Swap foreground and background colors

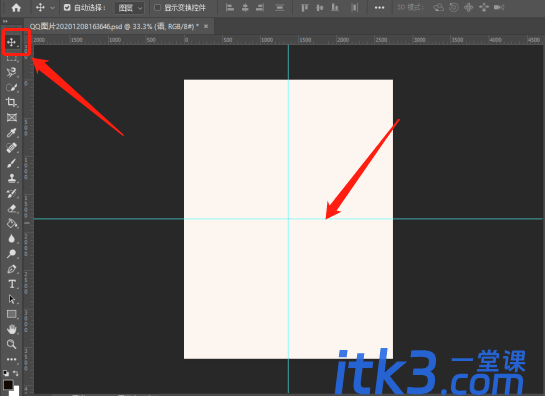(x=16, y=373)
